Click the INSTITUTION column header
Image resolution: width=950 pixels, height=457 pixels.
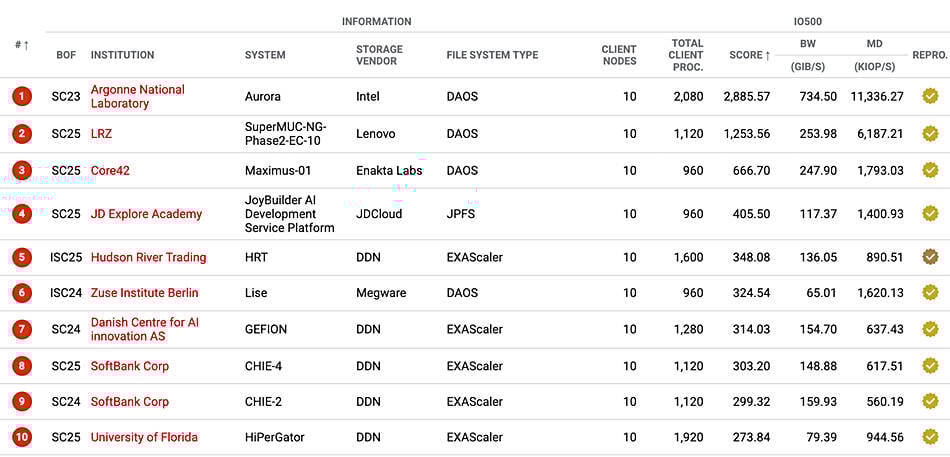tap(122, 55)
